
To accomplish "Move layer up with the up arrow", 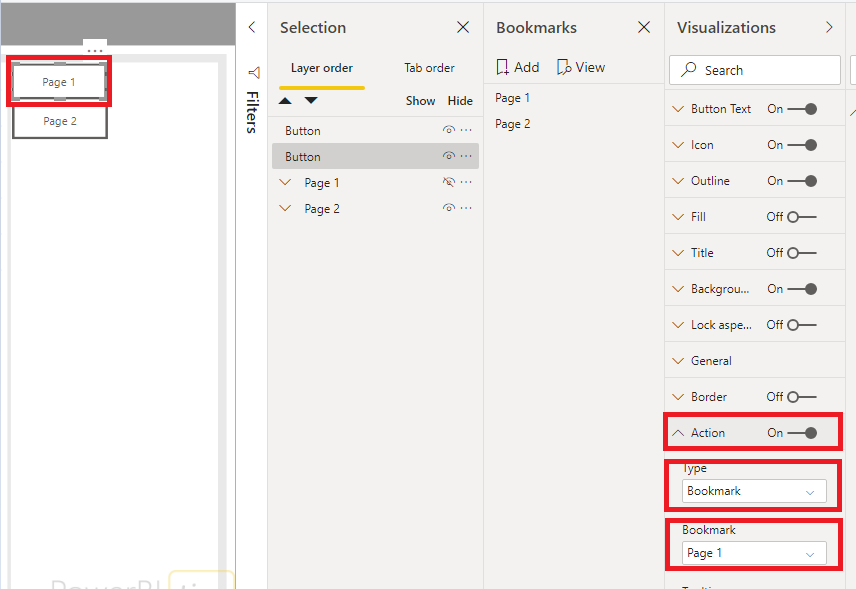I will pos(286,101).
